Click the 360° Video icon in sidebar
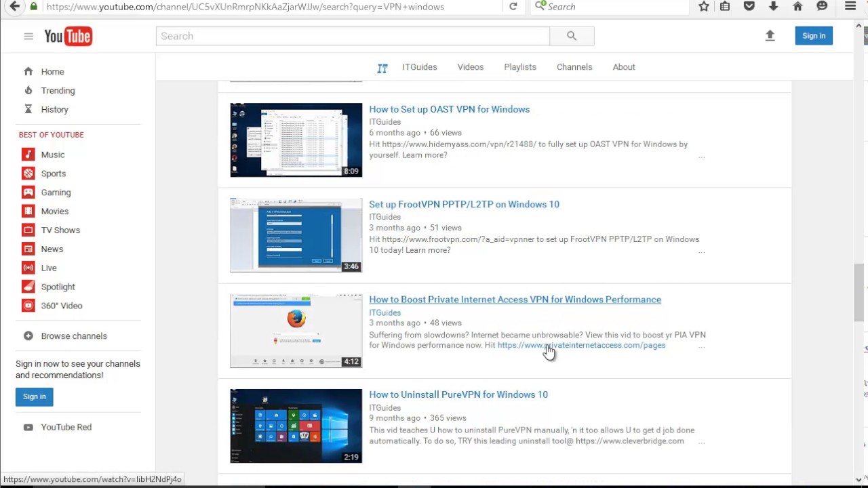The image size is (868, 488). 28,306
